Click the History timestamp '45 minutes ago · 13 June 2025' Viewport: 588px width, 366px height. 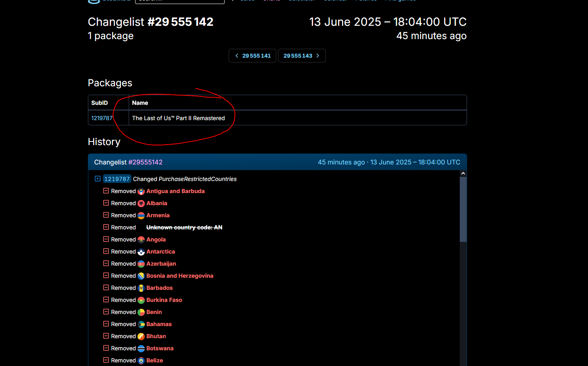pos(389,162)
